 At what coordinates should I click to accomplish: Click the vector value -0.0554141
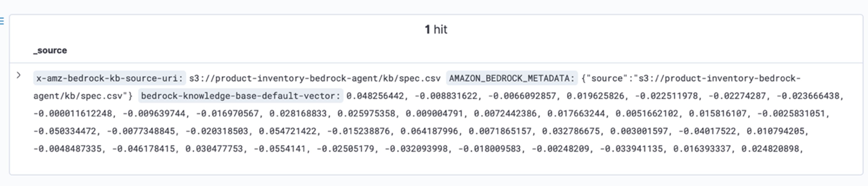tap(279, 149)
